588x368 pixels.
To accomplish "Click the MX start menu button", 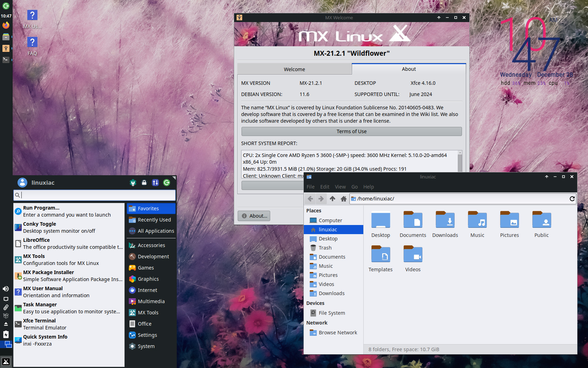I will (6, 361).
